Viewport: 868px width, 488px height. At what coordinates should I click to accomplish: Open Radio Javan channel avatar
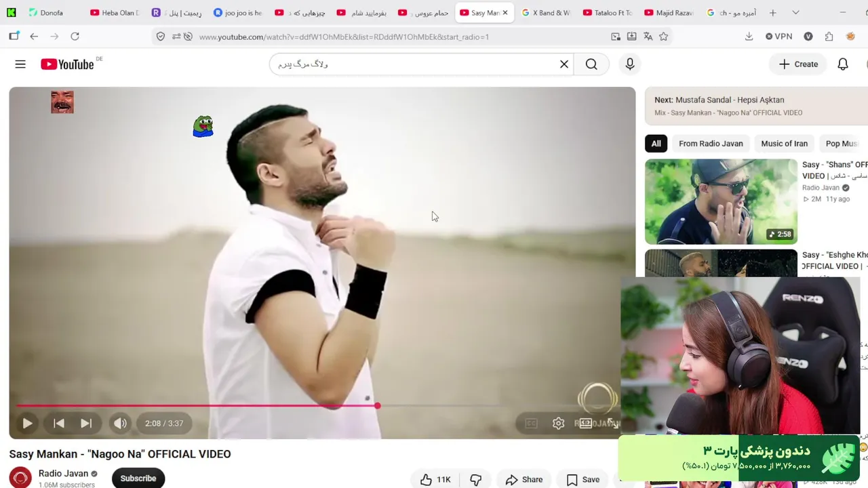(x=20, y=478)
